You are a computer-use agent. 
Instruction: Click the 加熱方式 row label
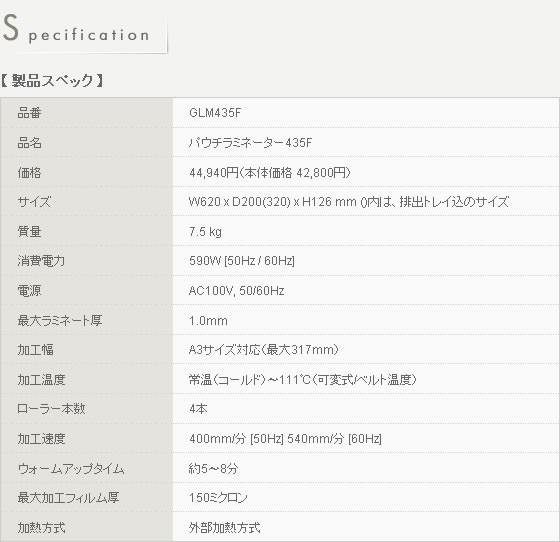pos(41,527)
